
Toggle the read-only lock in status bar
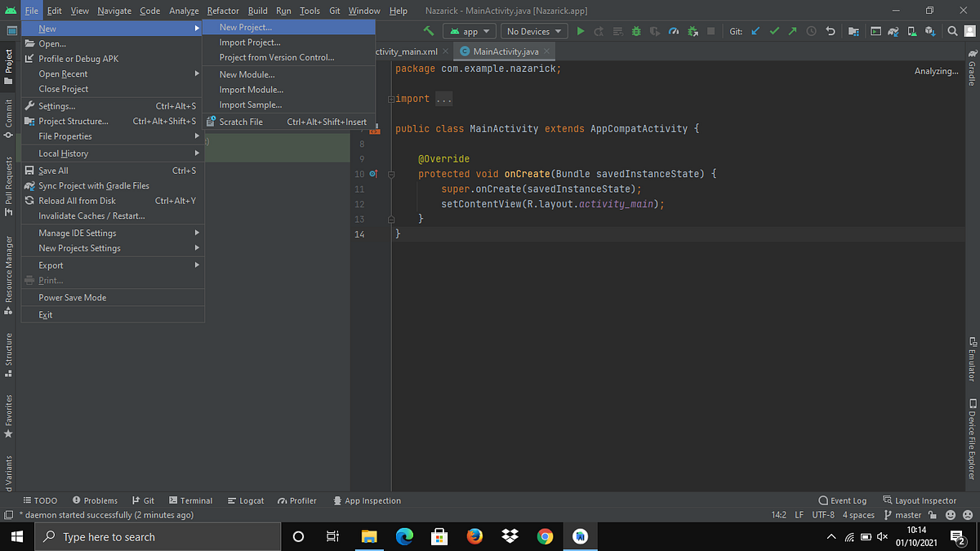(x=932, y=514)
